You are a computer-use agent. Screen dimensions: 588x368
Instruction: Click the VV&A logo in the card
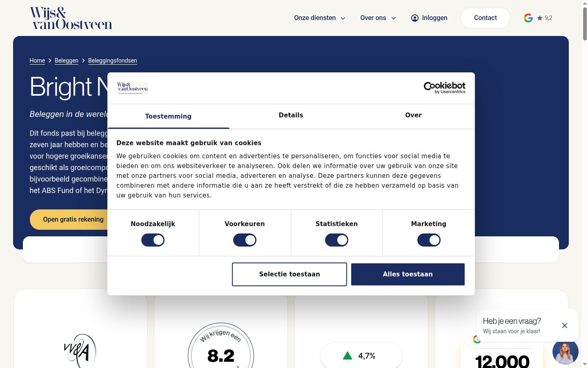pyautogui.click(x=80, y=351)
